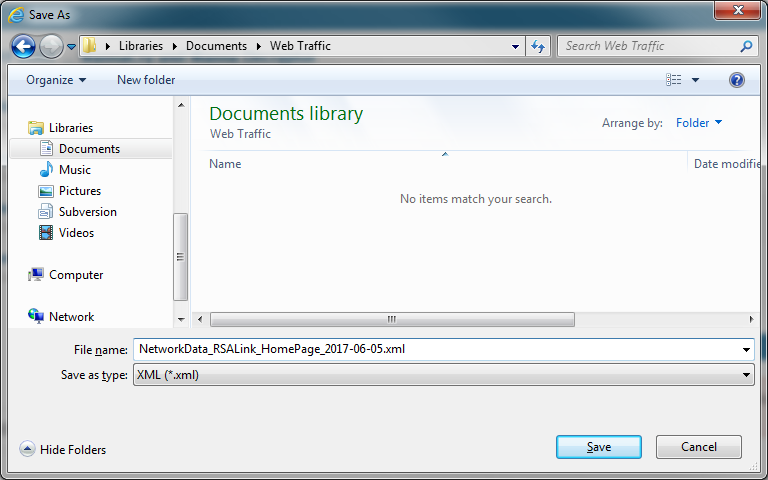Click the Videos filmstrip icon
This screenshot has height=480, width=768.
[46, 233]
